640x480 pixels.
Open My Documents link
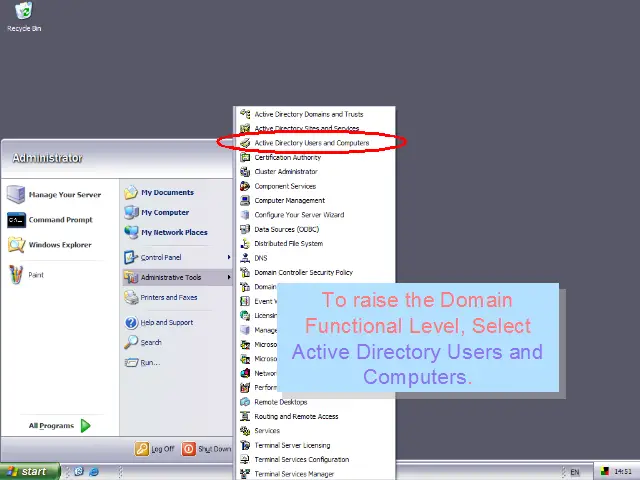pyautogui.click(x=167, y=192)
